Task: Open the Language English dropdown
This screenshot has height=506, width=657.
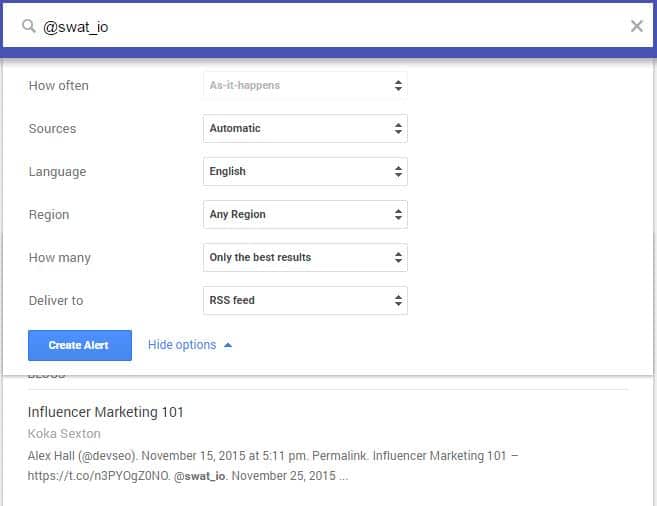Action: 305,171
